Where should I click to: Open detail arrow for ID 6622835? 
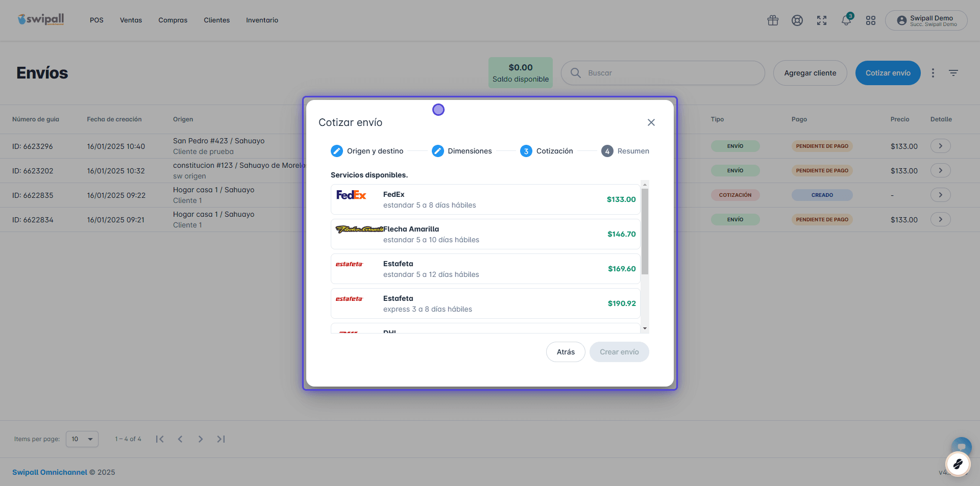pos(940,195)
